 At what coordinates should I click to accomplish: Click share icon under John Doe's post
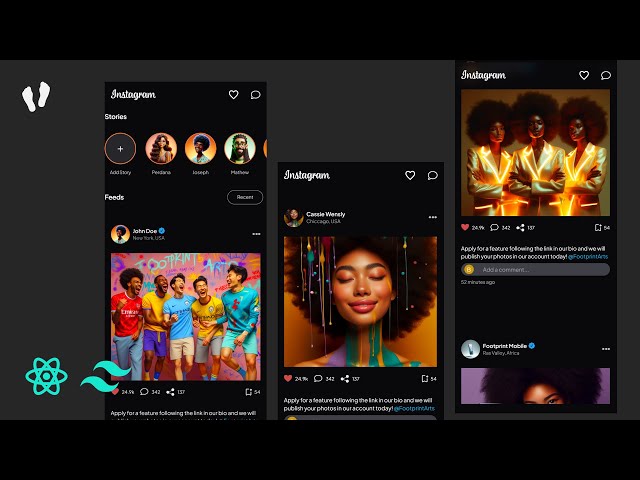pos(170,392)
